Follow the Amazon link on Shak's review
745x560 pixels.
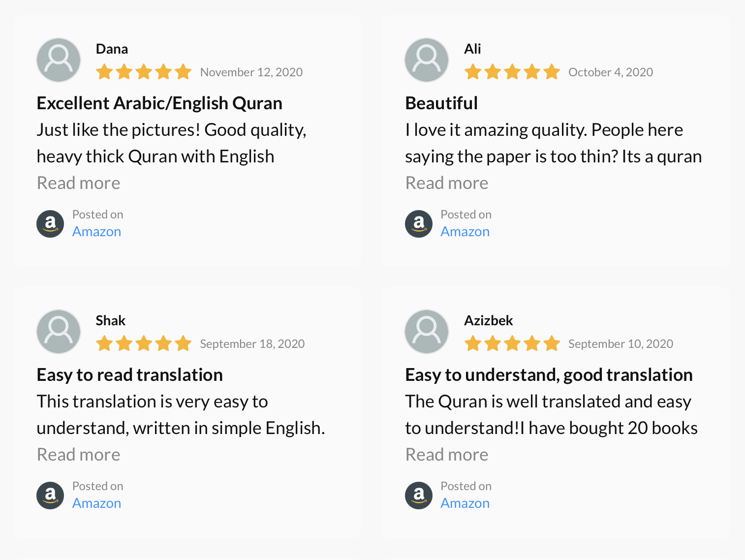point(96,503)
